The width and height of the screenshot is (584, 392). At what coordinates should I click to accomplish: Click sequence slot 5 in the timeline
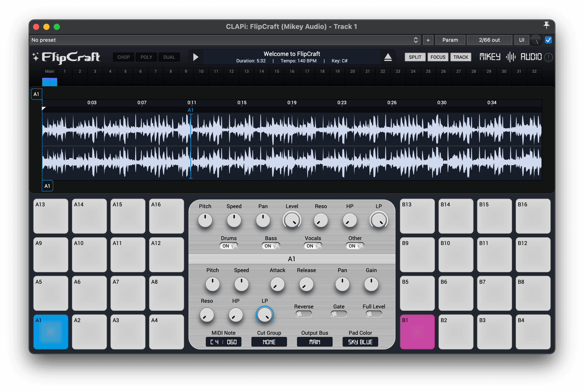(125, 77)
